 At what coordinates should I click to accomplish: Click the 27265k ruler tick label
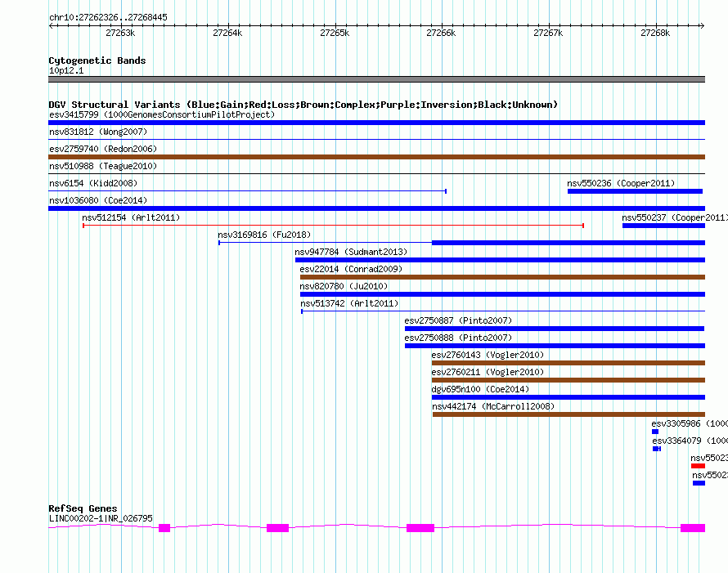point(335,33)
